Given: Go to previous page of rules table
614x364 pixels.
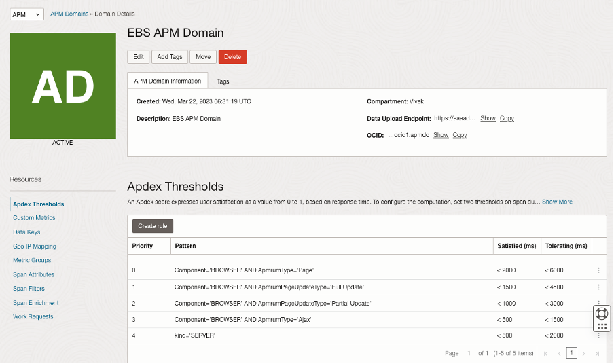Looking at the screenshot, I should coord(559,353).
